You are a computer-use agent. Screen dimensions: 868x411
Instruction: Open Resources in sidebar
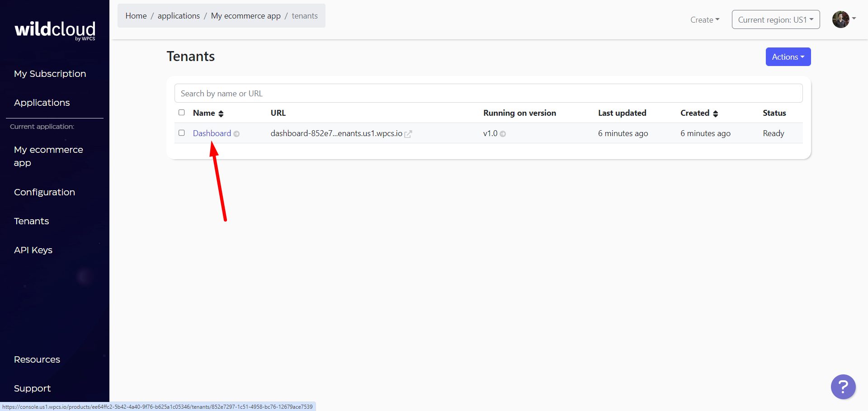pos(37,359)
